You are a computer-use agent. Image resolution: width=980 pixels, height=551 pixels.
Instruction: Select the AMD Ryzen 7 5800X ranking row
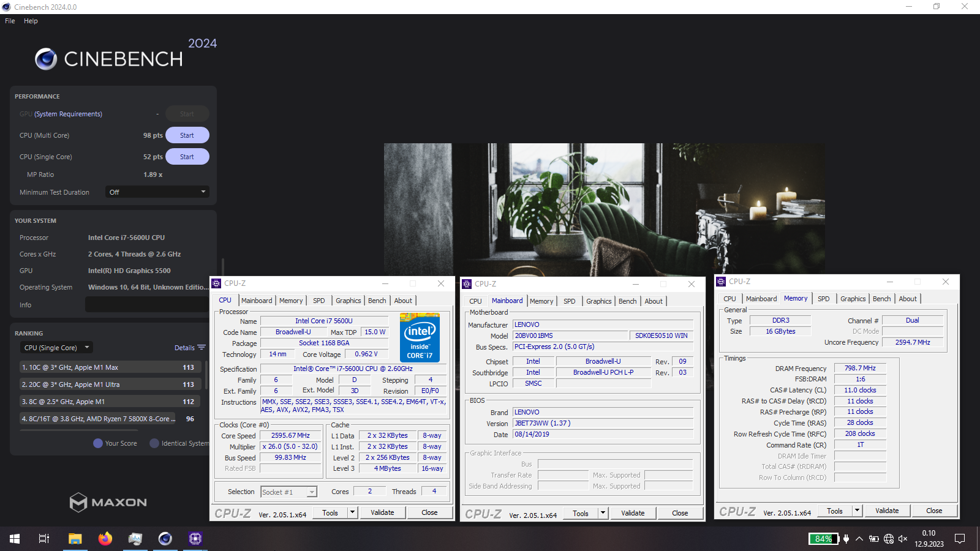[110, 419]
